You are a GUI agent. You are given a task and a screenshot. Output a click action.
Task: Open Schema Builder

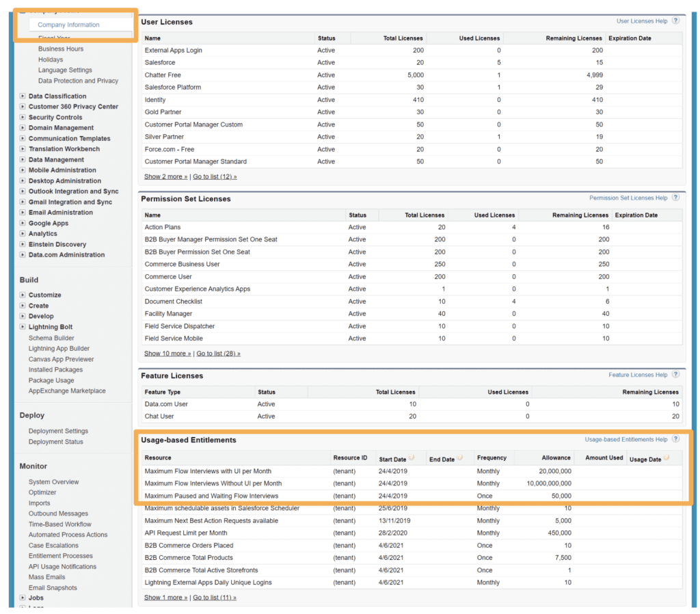pyautogui.click(x=51, y=338)
